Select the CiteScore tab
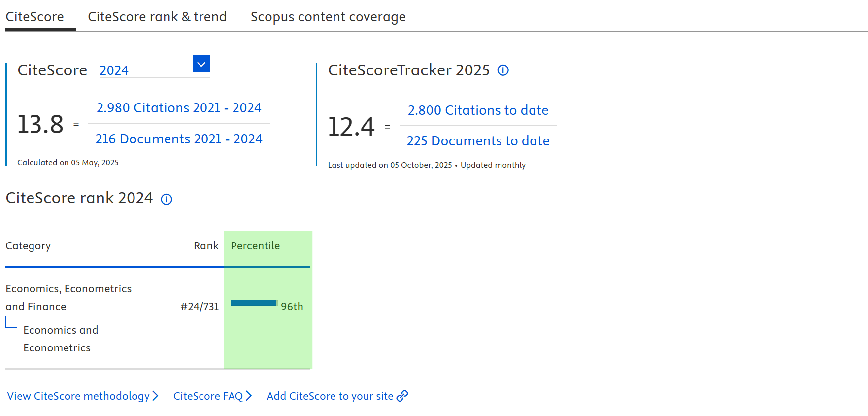Image resolution: width=868 pixels, height=416 pixels. click(x=35, y=17)
